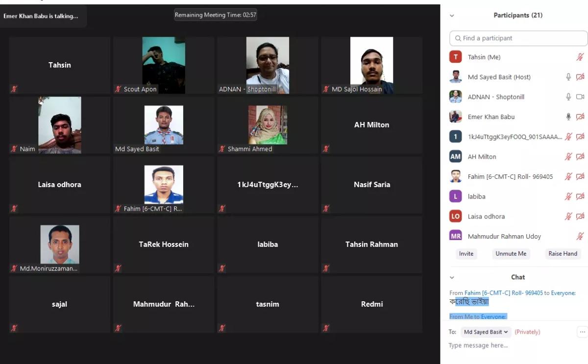Open the chat recipient dropdown Md Sayed Basit
Screen dimensions: 588x364
pyautogui.click(x=486, y=332)
